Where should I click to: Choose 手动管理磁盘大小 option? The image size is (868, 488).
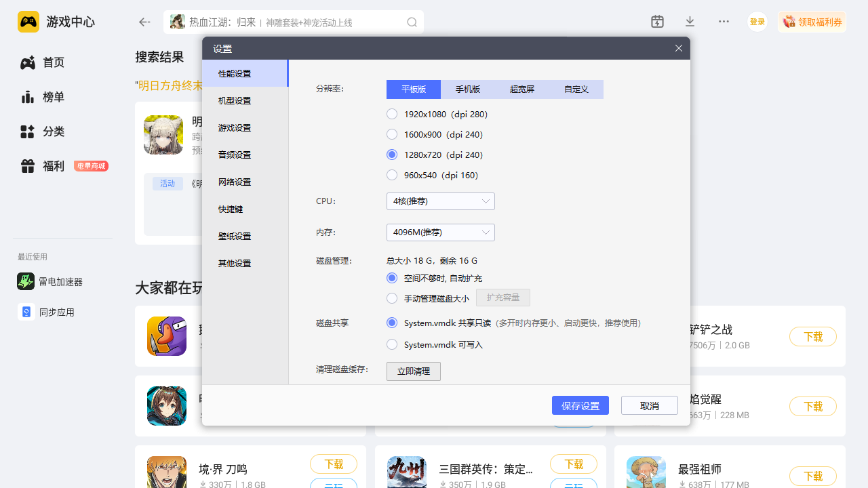[392, 298]
